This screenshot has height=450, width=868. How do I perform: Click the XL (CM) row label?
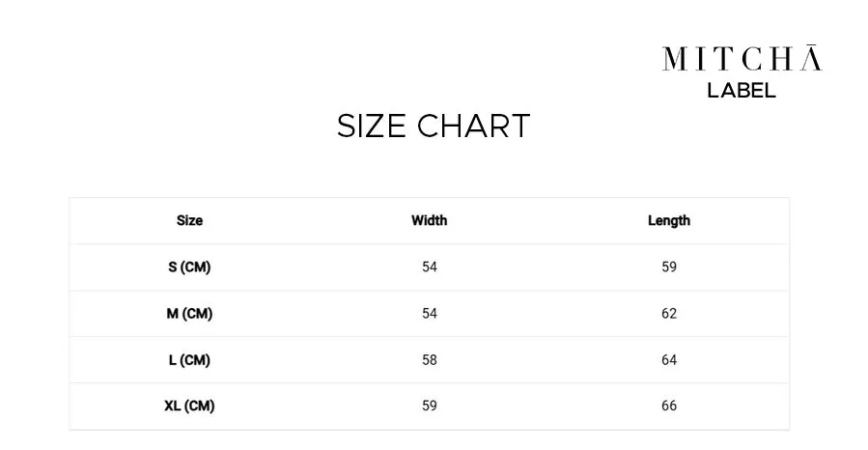click(x=189, y=406)
